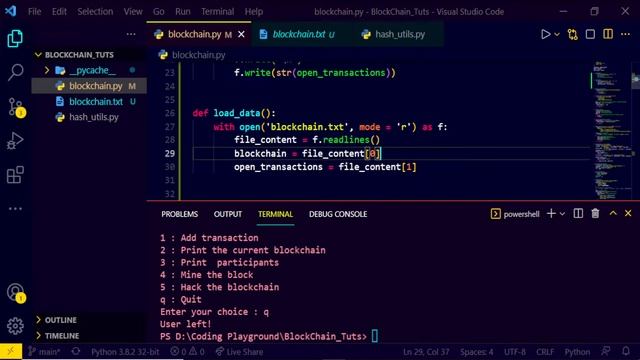
Task: Change file encoding UTF-8
Action: 515,351
